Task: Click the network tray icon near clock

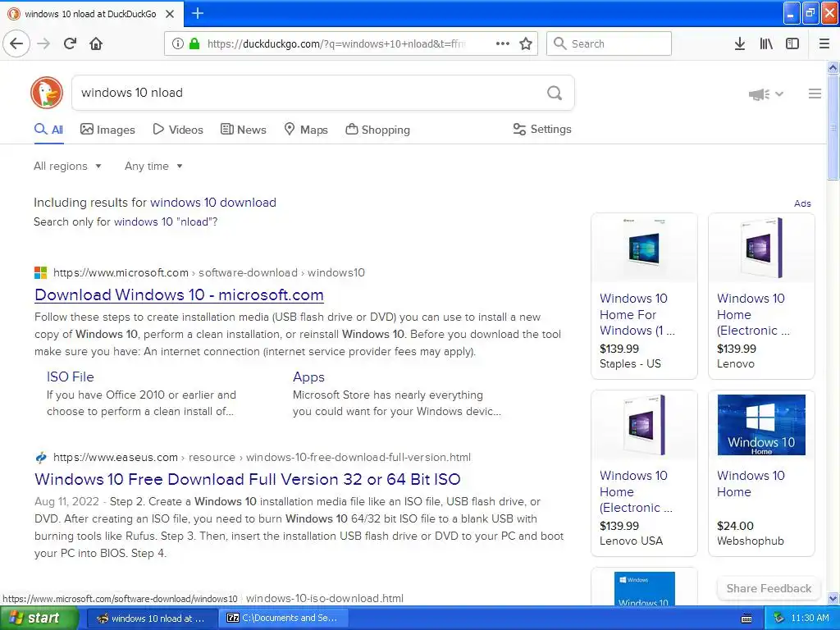Action: (779, 619)
